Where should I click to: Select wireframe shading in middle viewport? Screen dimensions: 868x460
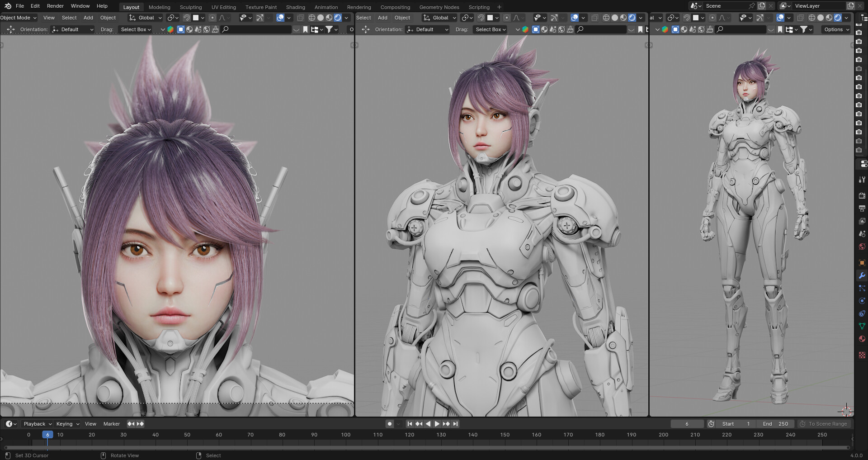606,18
